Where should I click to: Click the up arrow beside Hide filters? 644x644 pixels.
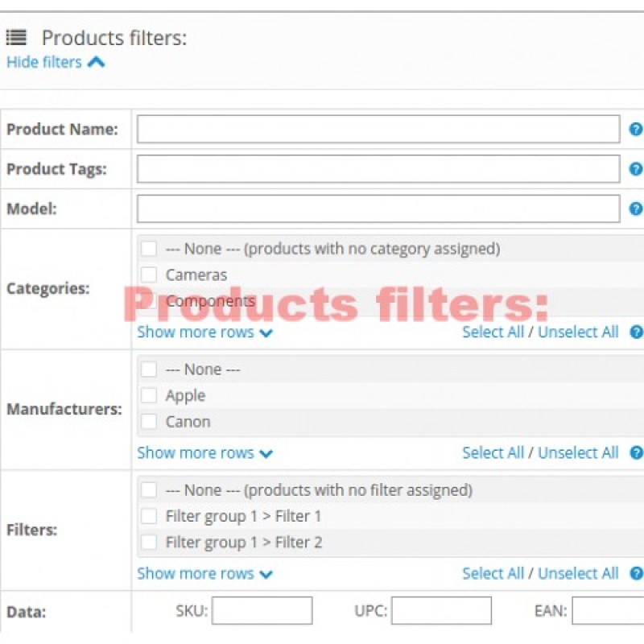click(96, 61)
